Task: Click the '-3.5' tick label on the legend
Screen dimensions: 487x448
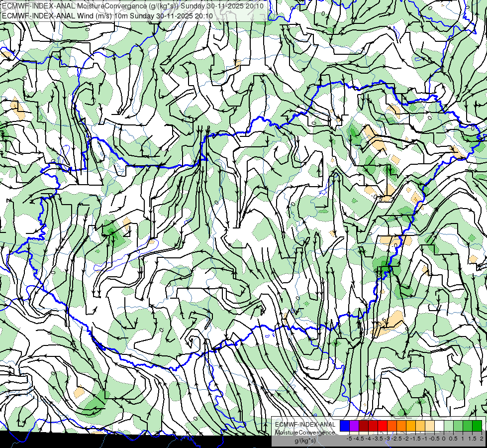Action: point(378,439)
